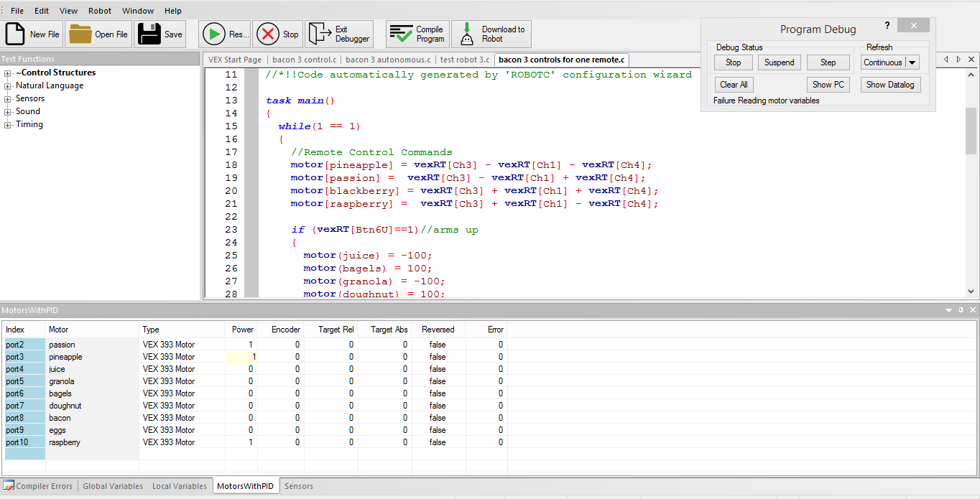Viewport: 980px width, 499px height.
Task: Open the Continuous refresh dropdown arrow
Action: click(912, 62)
